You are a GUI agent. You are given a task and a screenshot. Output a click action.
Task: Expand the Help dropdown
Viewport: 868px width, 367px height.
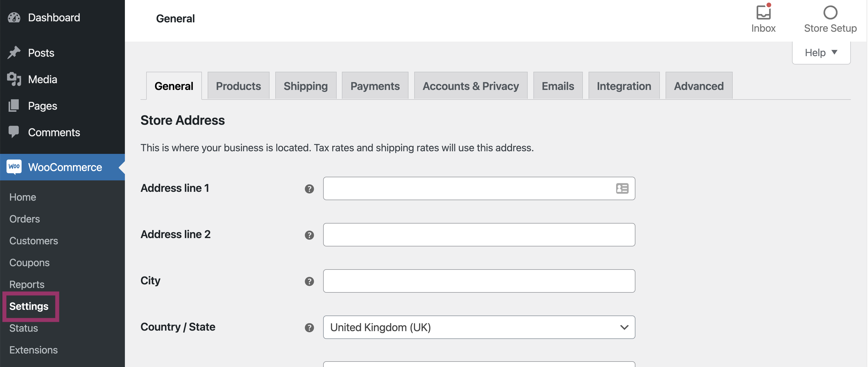click(x=821, y=53)
